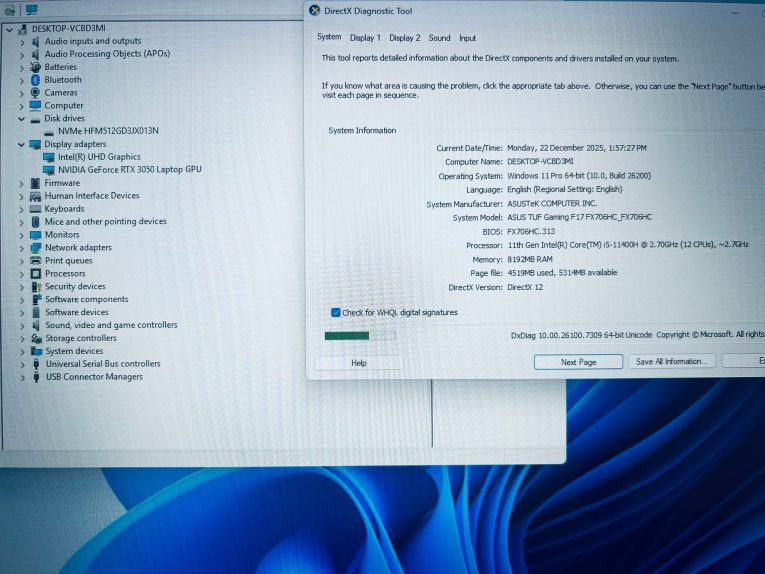Collapse the DESKTOP-VCBD3MI root node
The height and width of the screenshot is (574, 765).
click(9, 29)
